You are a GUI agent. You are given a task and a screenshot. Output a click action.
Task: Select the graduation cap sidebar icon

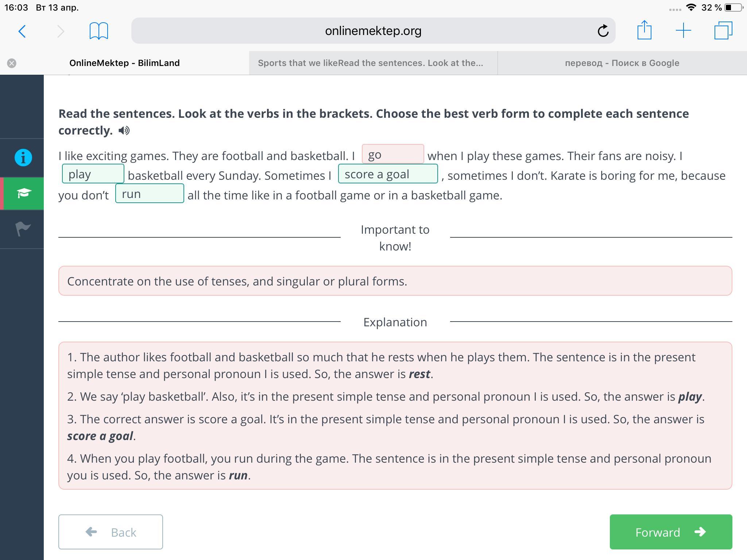[23, 193]
